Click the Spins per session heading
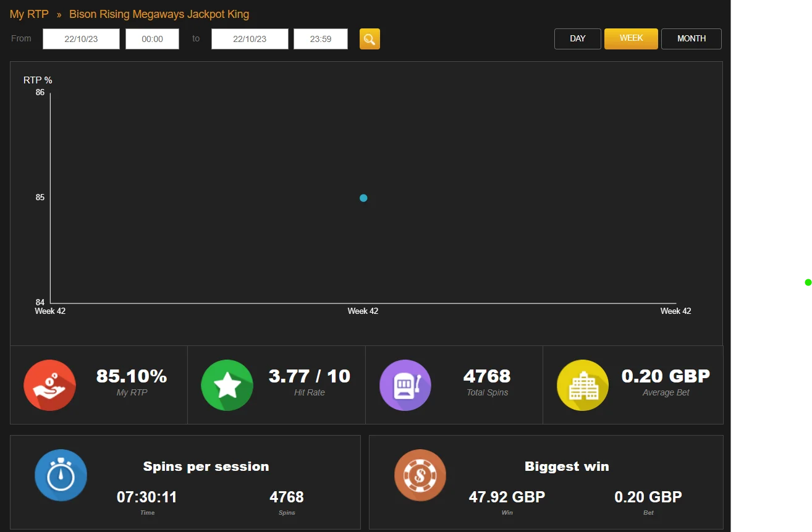 (206, 467)
